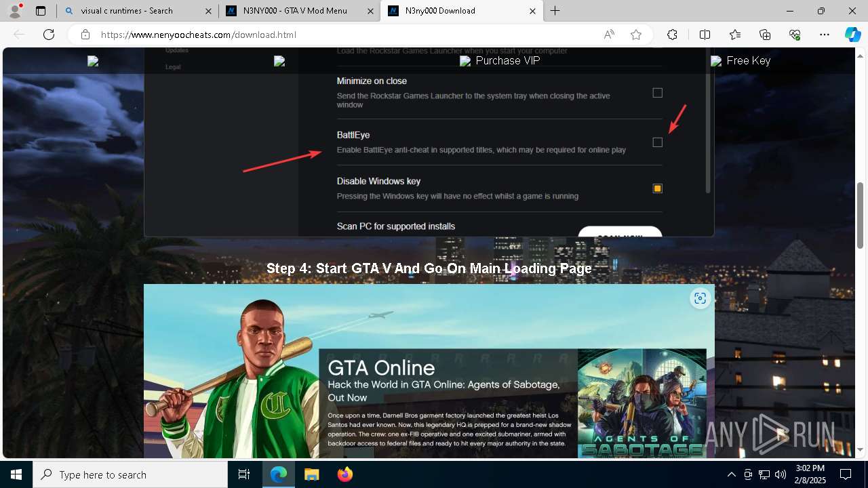Open Microsoft Edge from taskbar

(x=279, y=474)
